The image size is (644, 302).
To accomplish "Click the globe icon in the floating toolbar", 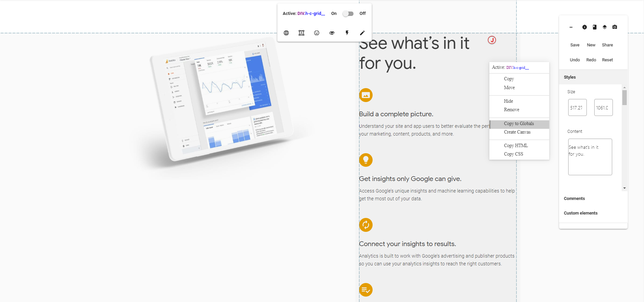I will pos(286,33).
